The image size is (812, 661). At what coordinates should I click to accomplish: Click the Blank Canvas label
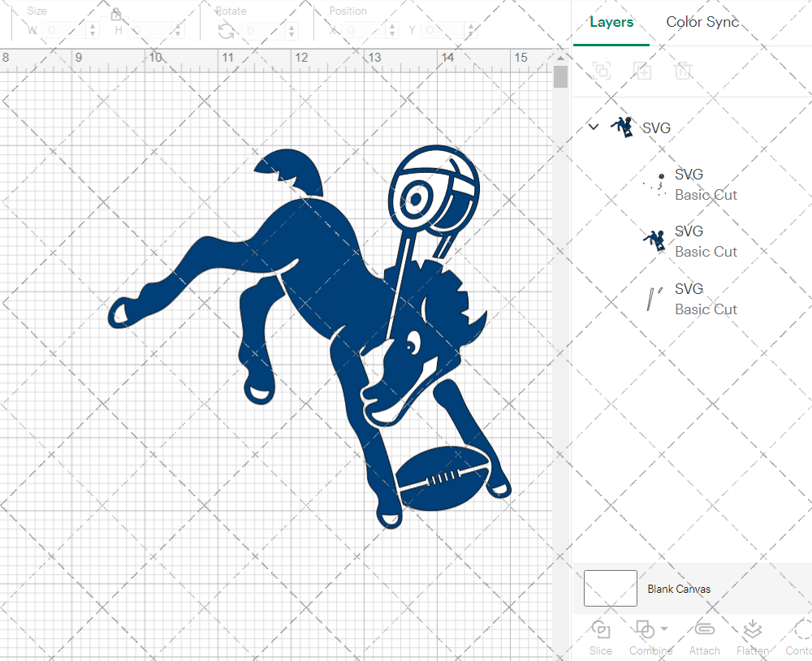tap(678, 589)
